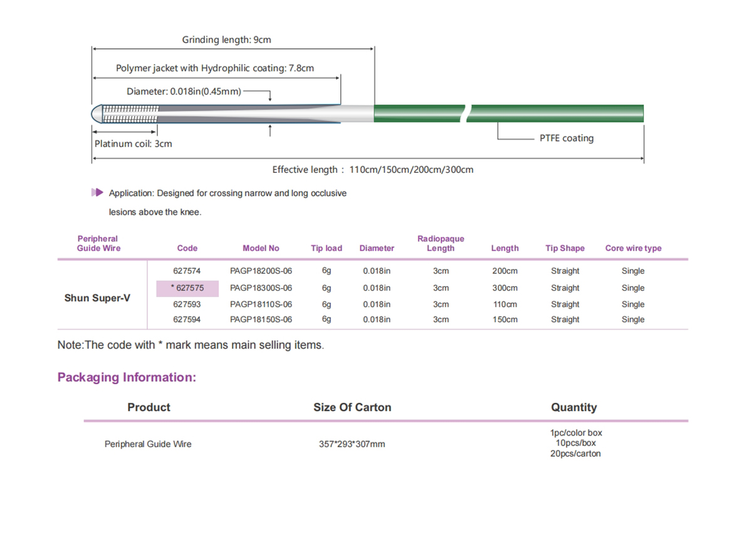Select code 627593 in the table
Viewport: 749px width, 560px height.
click(187, 304)
